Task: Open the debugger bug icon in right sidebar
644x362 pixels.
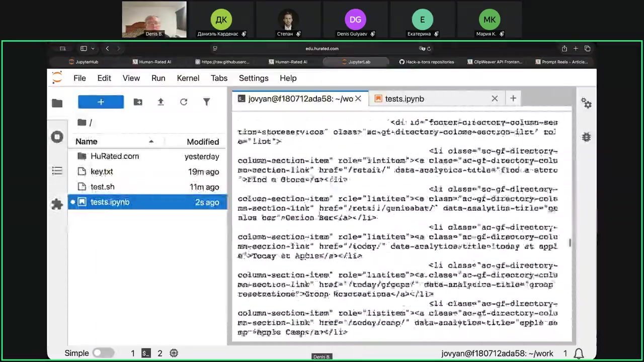Action: click(x=586, y=137)
